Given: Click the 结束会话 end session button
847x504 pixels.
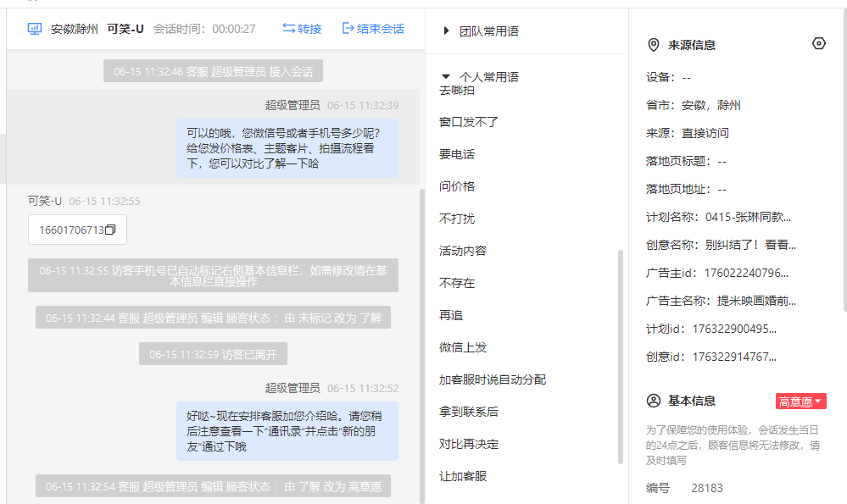Looking at the screenshot, I should (373, 29).
